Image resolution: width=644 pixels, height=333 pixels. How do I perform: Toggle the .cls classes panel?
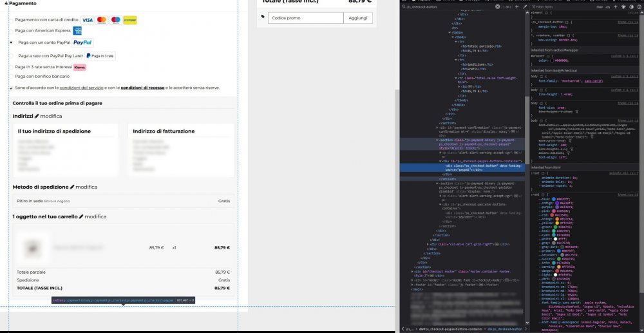(609, 7)
